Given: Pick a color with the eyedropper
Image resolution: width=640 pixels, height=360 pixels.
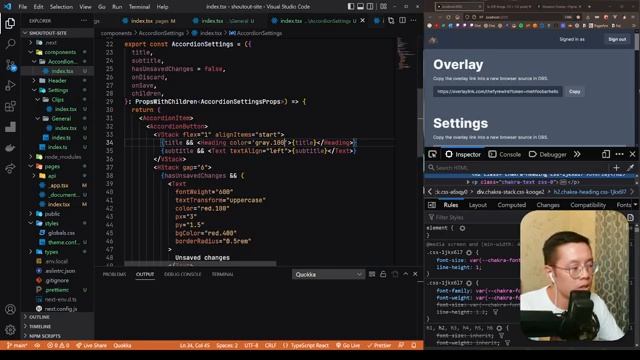Looking at the screenshot, I should (x=630, y=167).
